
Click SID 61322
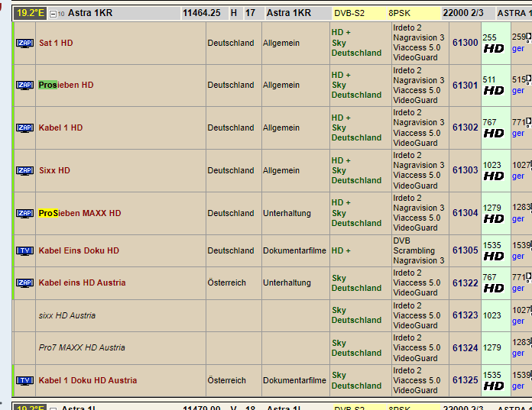[465, 283]
